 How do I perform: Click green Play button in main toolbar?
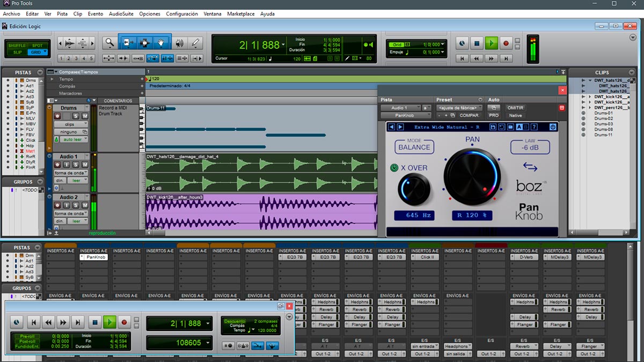click(491, 43)
